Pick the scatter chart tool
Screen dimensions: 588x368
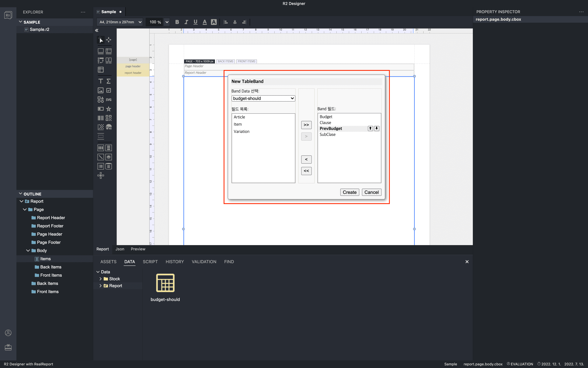point(101,127)
